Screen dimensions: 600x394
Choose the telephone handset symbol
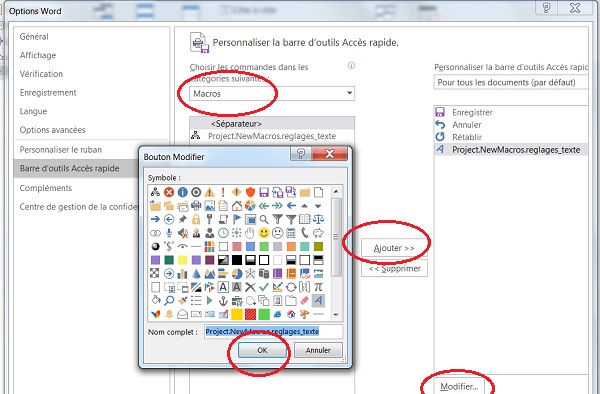305,233
